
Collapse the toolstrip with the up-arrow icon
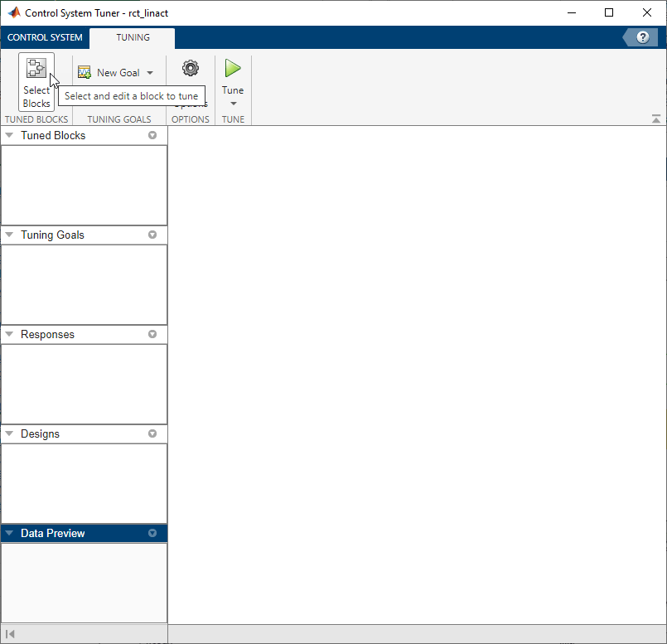coord(656,119)
